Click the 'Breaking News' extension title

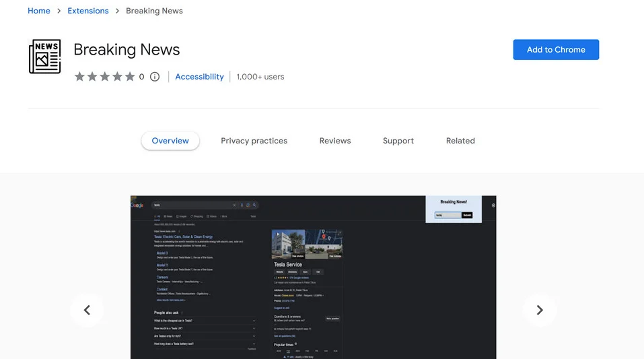[x=127, y=50]
